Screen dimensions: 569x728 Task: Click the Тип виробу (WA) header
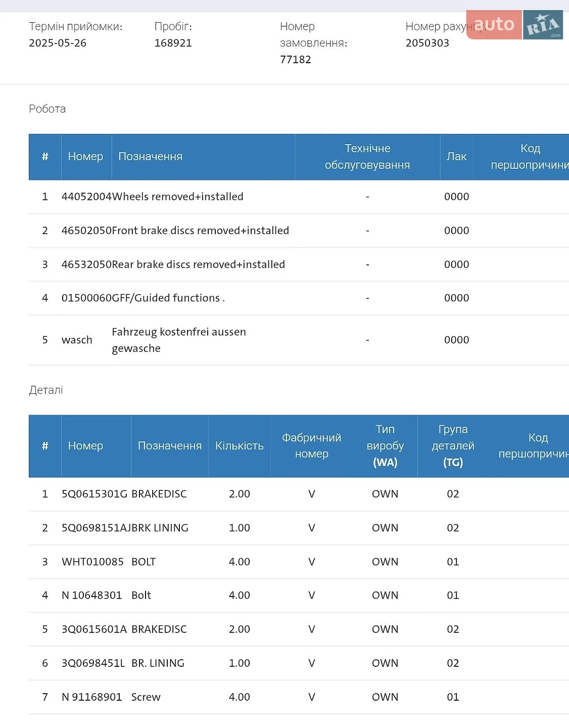coord(385,446)
